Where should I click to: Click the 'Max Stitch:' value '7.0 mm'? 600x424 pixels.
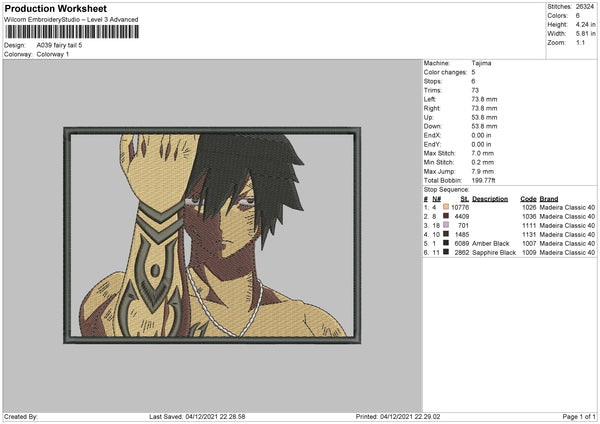pos(483,153)
